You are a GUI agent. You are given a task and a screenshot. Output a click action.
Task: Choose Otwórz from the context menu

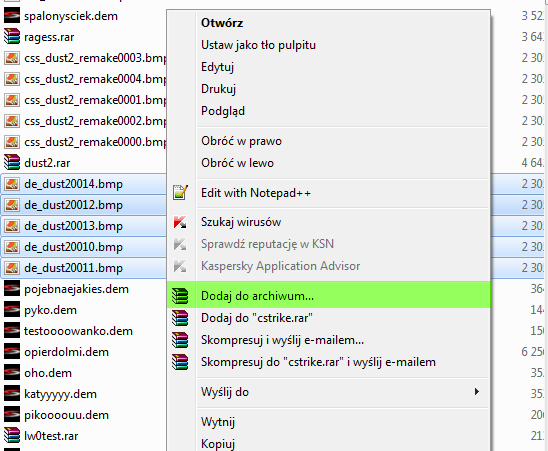click(x=222, y=23)
